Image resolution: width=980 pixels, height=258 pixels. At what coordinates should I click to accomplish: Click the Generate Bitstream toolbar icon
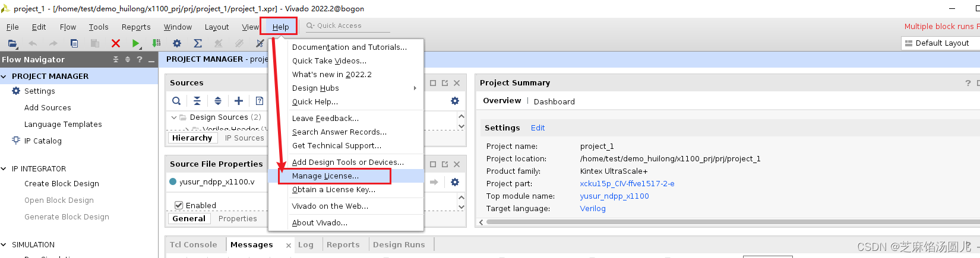pos(156,43)
